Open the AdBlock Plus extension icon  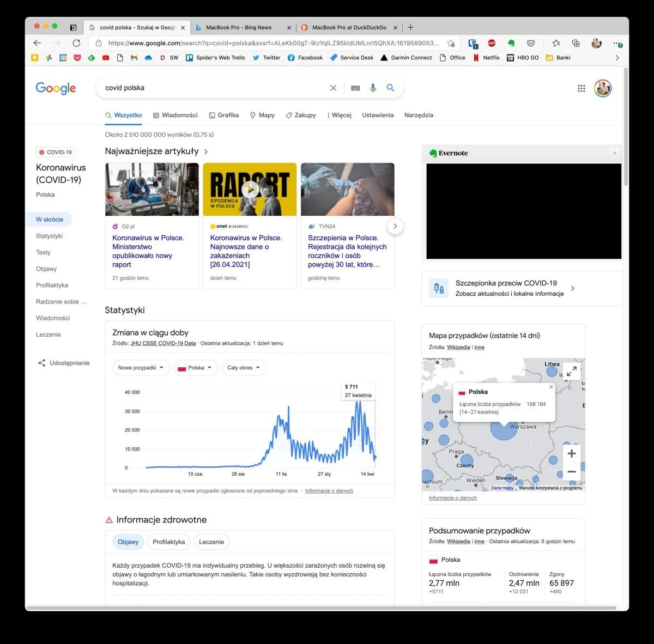pos(492,43)
